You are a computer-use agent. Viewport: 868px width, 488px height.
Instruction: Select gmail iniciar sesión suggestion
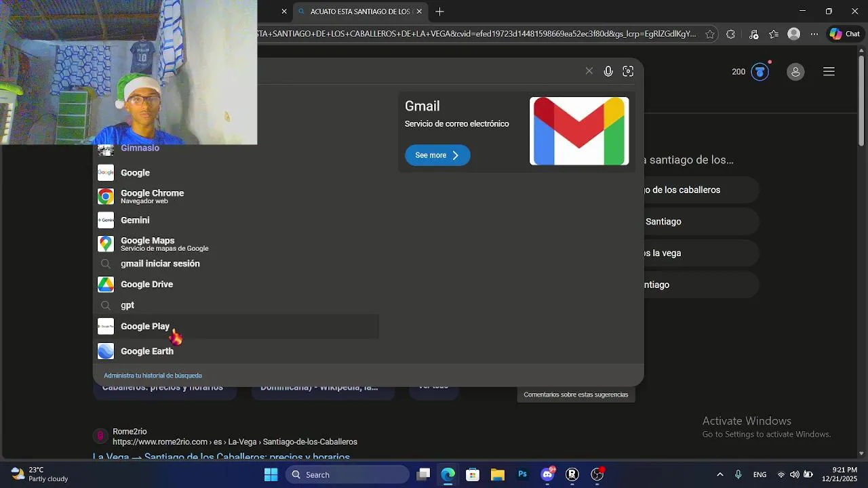tap(236, 264)
